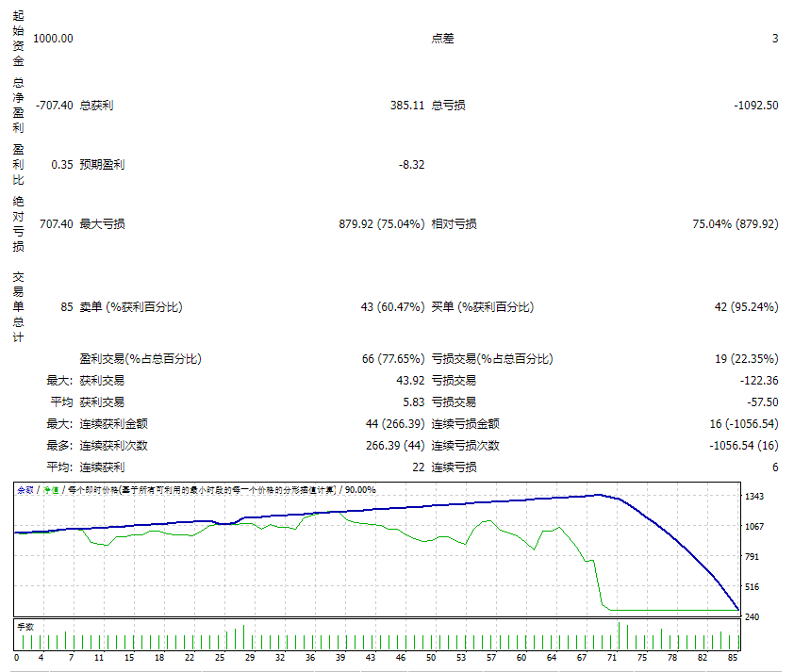The height and width of the screenshot is (672, 794).
Task: Select the 亏损交易 value 19 (22.35%)
Action: 746,359
